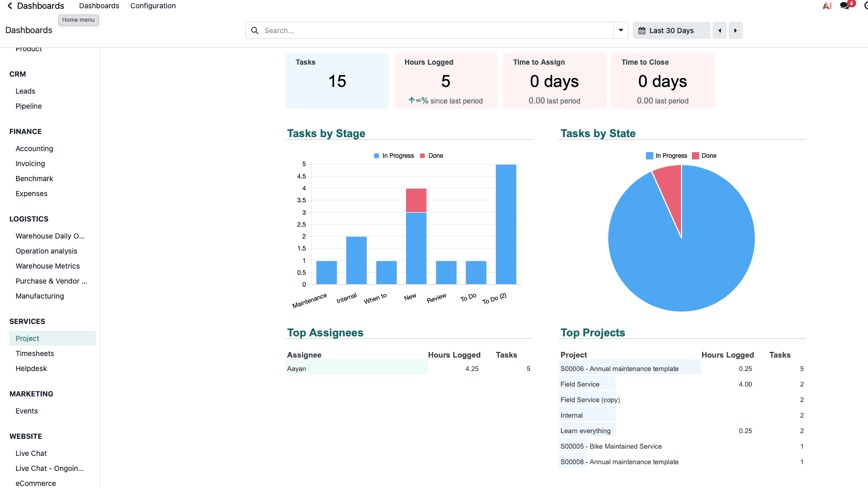Image resolution: width=868 pixels, height=488 pixels.
Task: Click the back arrow next to Dashboards
Action: pos(9,6)
